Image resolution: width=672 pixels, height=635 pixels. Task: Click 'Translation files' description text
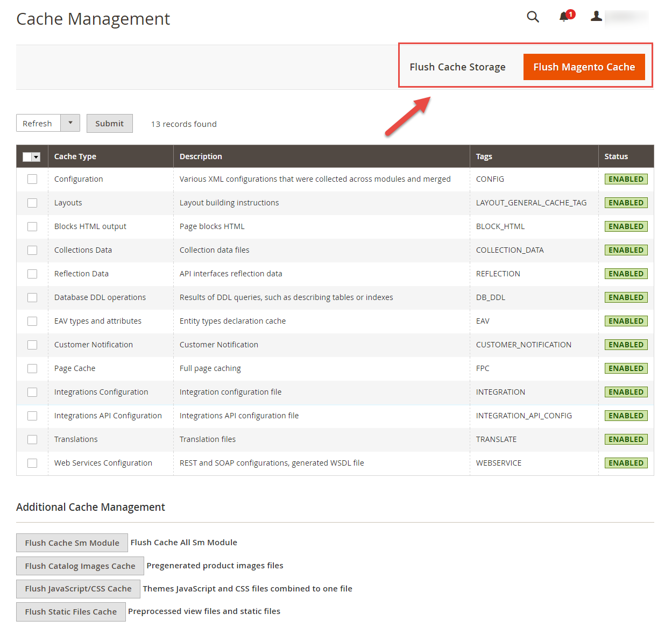click(x=208, y=439)
